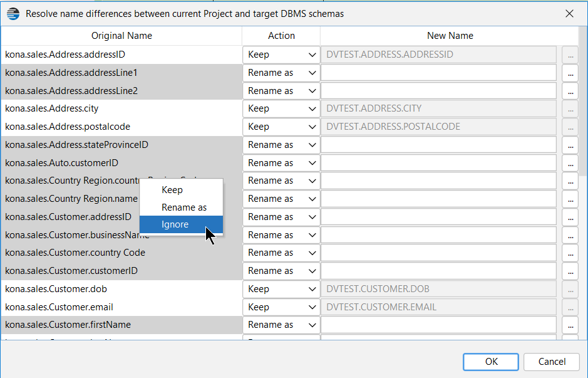Click browse ellipsis button for Address.stateProvinceID row
This screenshot has height=378, width=588.
(x=570, y=145)
